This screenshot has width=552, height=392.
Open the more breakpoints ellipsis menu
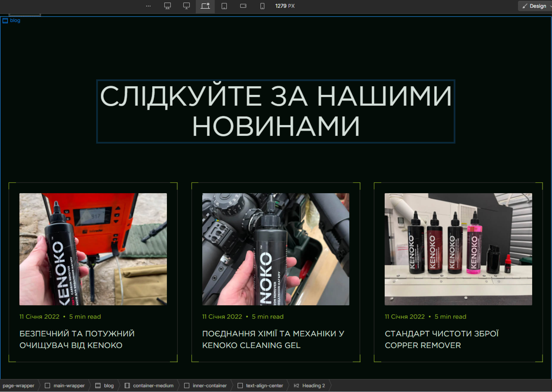click(x=148, y=6)
